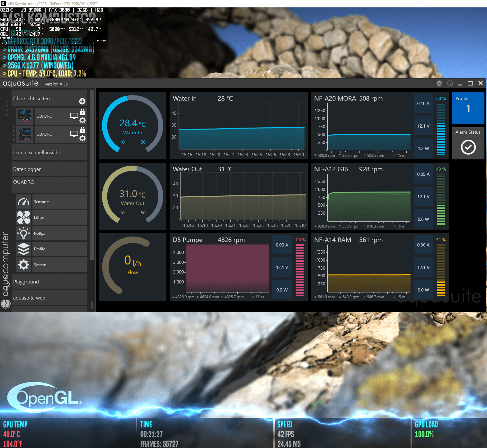Select Sensoren menu entry

pyautogui.click(x=59, y=202)
